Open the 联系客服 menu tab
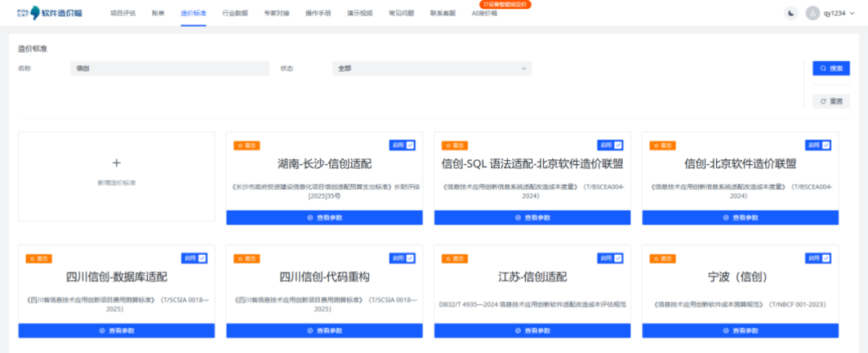This screenshot has height=353, width=868. tap(443, 14)
